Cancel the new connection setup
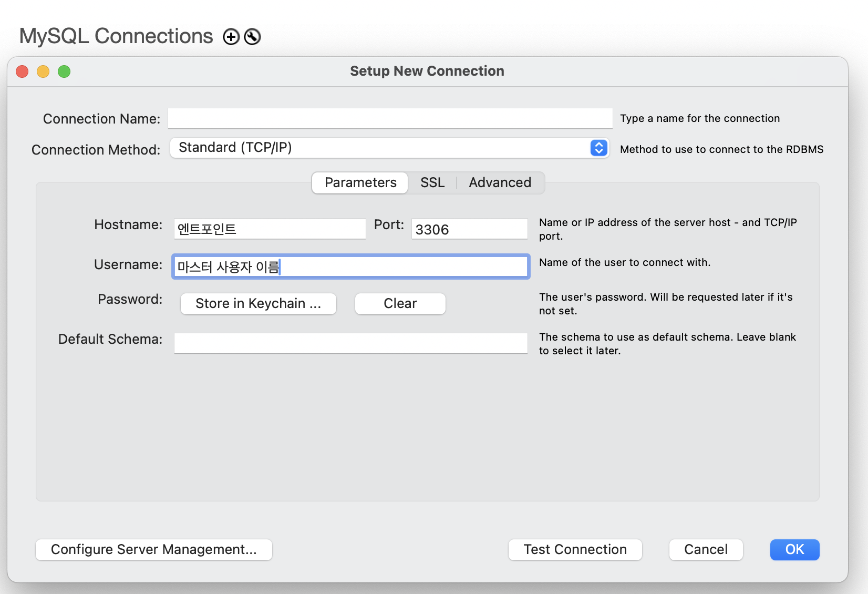The height and width of the screenshot is (594, 868). (x=706, y=550)
